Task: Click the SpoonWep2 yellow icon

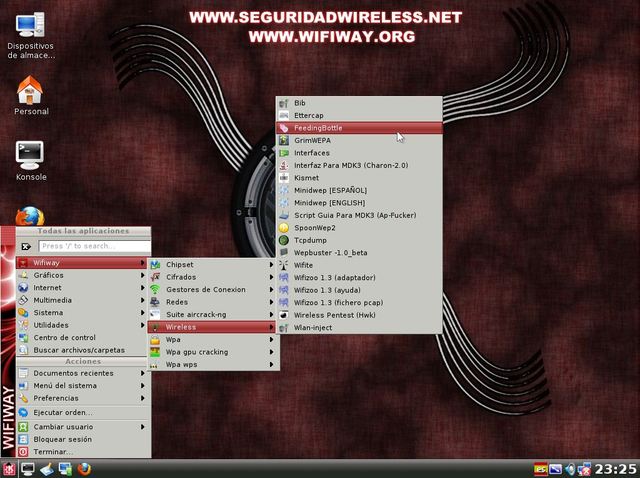Action: coord(284,228)
